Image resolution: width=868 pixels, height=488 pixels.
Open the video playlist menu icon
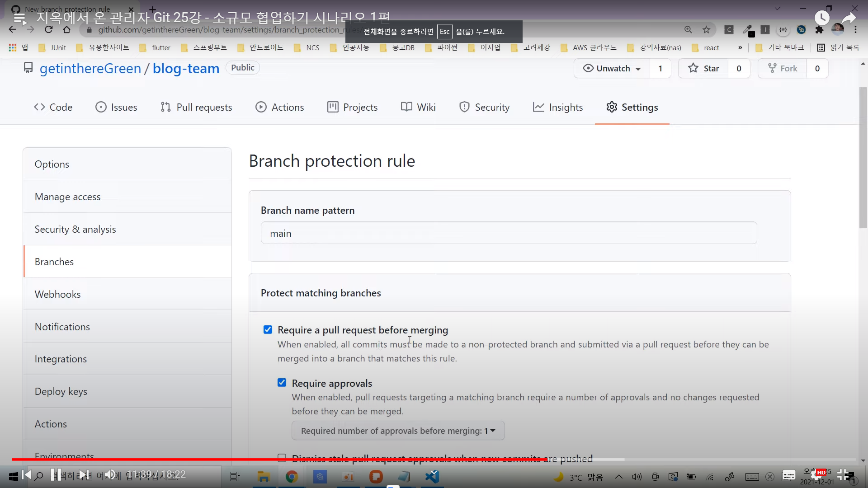(19, 18)
